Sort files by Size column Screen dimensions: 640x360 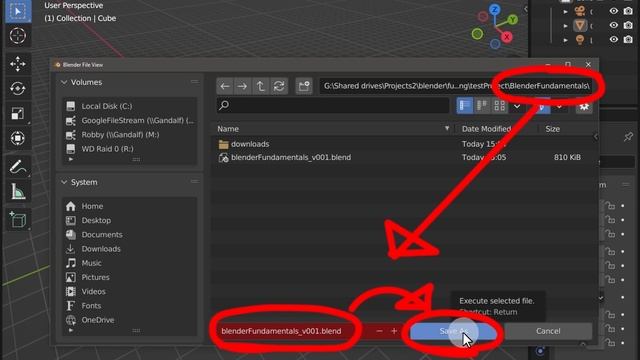pyautogui.click(x=553, y=129)
